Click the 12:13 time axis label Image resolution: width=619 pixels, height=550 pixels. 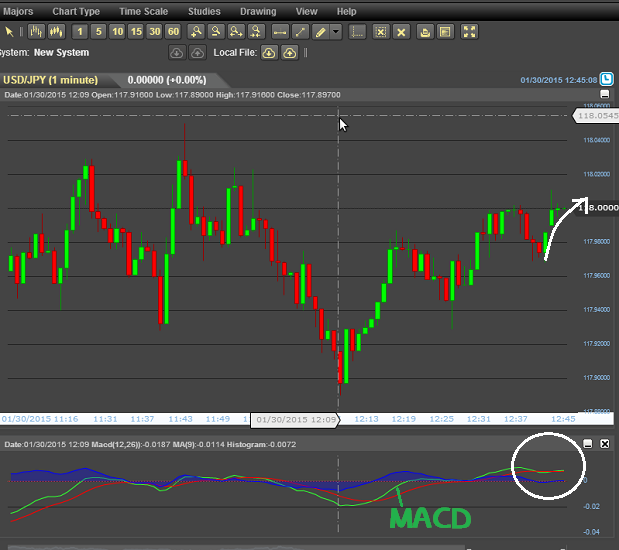click(366, 419)
